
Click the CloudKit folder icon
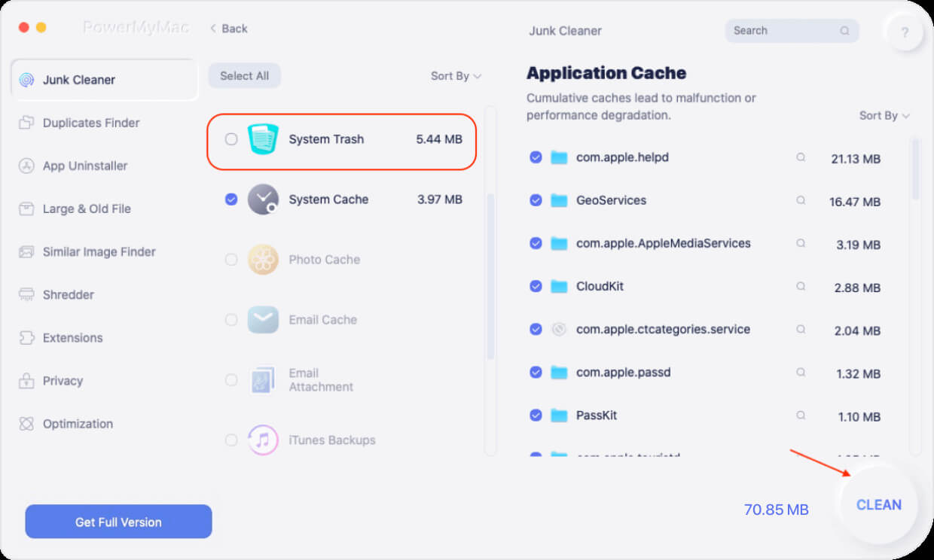pos(558,286)
